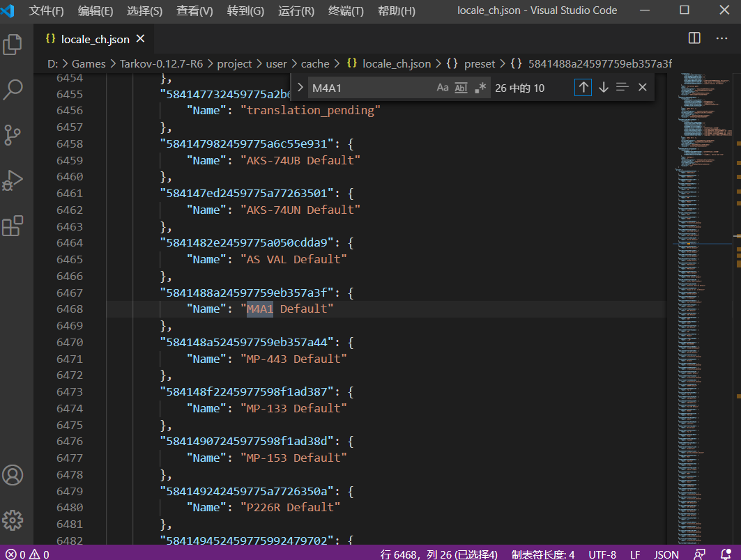The width and height of the screenshot is (741, 560).
Task: Click the UTF-8 encoding selector
Action: click(x=602, y=554)
